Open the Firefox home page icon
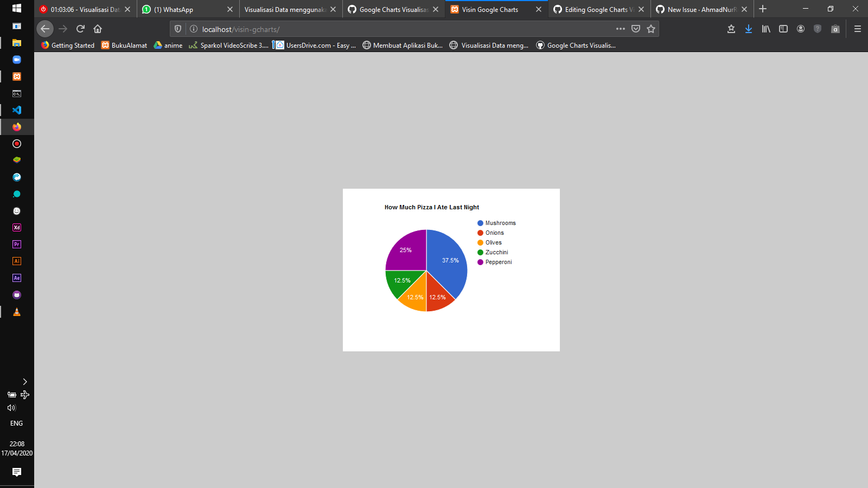This screenshot has height=488, width=868. (x=98, y=29)
